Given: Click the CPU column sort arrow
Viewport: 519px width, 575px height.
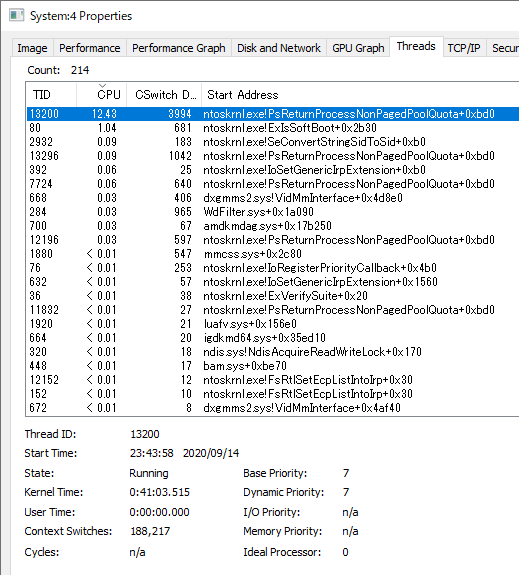Looking at the screenshot, I should (x=102, y=86).
